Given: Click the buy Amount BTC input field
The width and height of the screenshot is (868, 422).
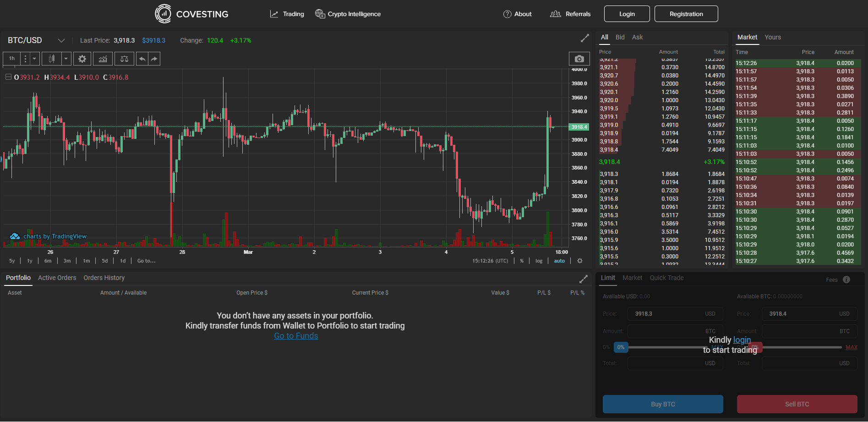Looking at the screenshot, I should pyautogui.click(x=675, y=331).
